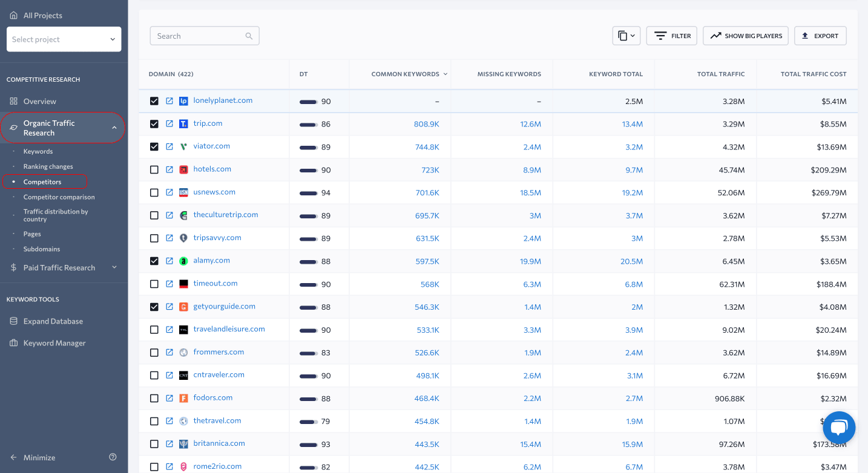Click the tripsavvy.com favicon
The height and width of the screenshot is (473, 868).
click(x=184, y=238)
